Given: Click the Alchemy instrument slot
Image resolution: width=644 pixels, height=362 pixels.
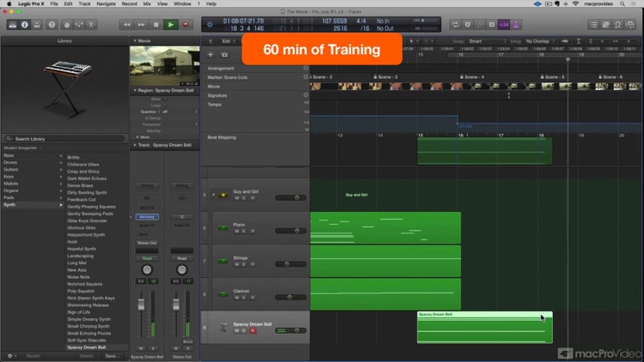Looking at the screenshot, I should coord(147,217).
